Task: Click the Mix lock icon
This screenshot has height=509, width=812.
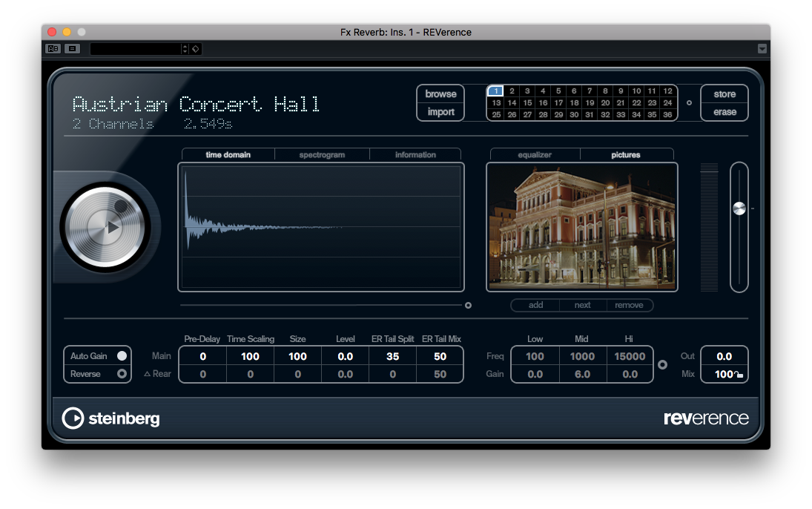Action: [x=739, y=375]
